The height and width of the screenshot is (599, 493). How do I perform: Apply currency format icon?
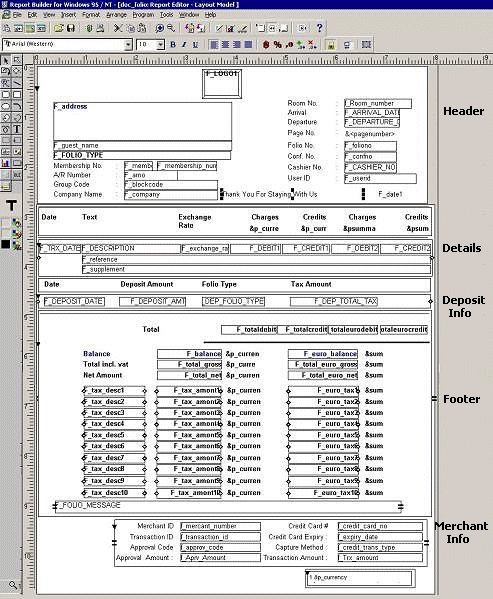coord(266,45)
